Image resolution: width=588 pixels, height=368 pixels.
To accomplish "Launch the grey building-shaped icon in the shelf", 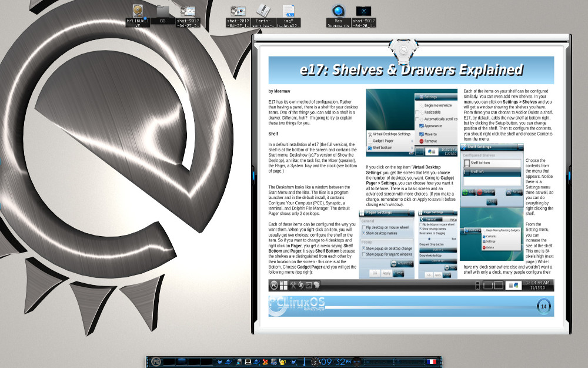I will click(239, 362).
